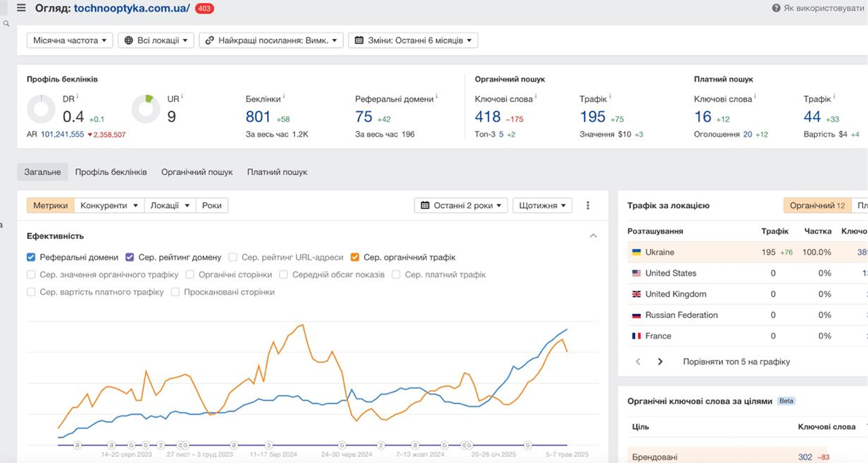Screen dimensions: 868x463
Task: Click the link icon in best links filter
Action: 210,40
